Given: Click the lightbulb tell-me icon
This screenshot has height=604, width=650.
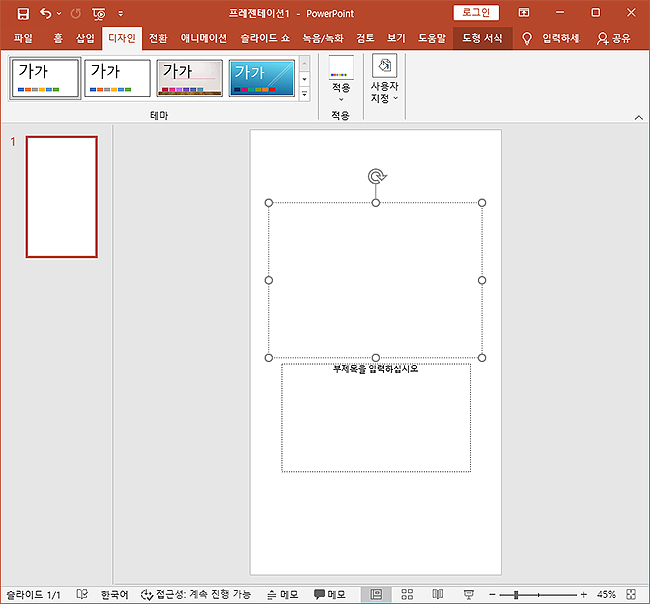Looking at the screenshot, I should click(526, 39).
